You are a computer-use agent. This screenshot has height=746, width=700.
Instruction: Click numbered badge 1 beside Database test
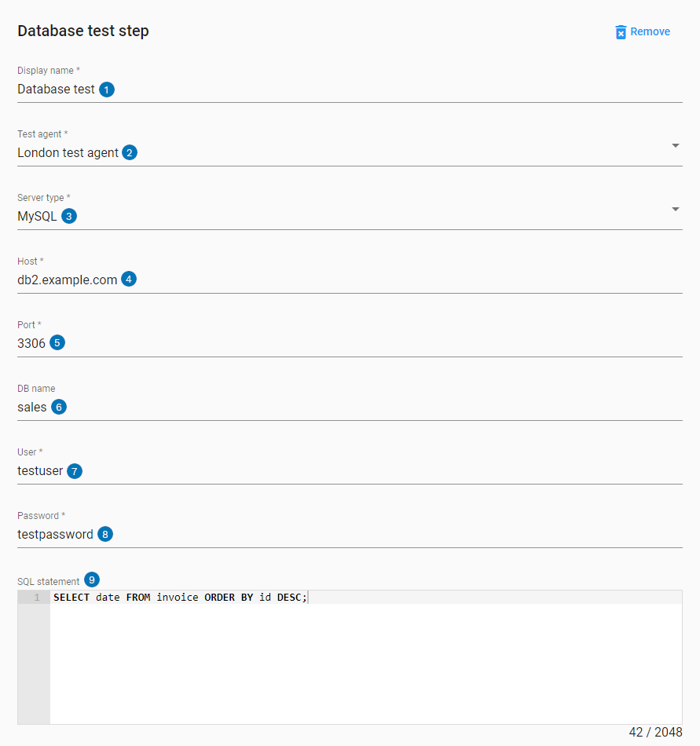click(107, 90)
